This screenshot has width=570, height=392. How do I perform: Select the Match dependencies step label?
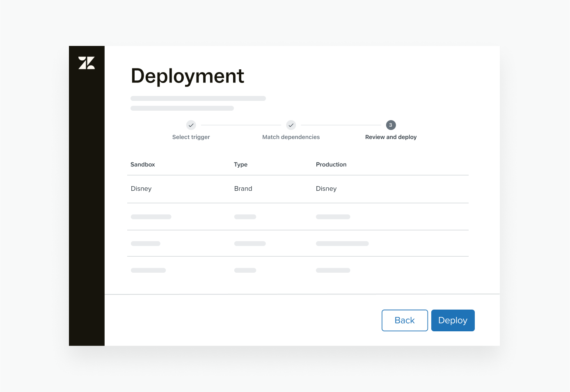pos(291,137)
